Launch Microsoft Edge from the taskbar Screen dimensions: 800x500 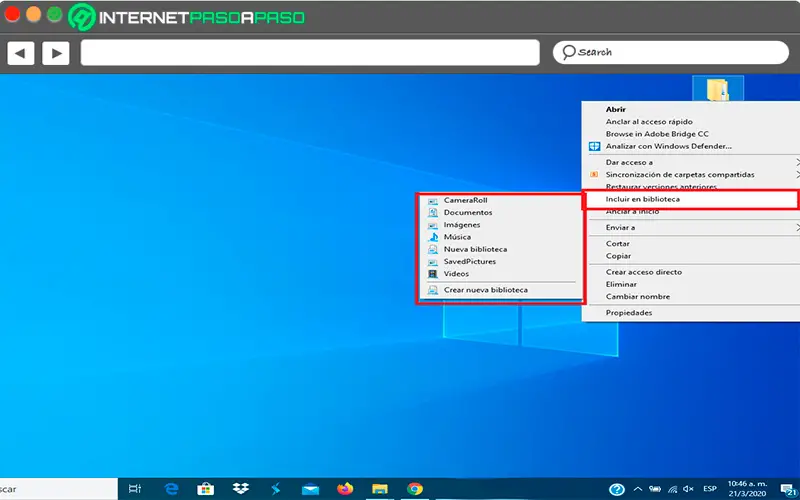pyautogui.click(x=171, y=489)
